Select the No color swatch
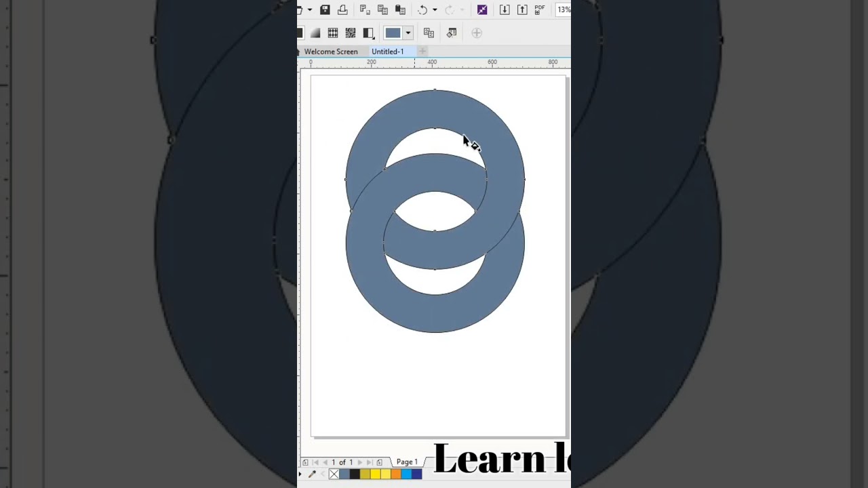Screen dimensions: 868x488 (334, 474)
